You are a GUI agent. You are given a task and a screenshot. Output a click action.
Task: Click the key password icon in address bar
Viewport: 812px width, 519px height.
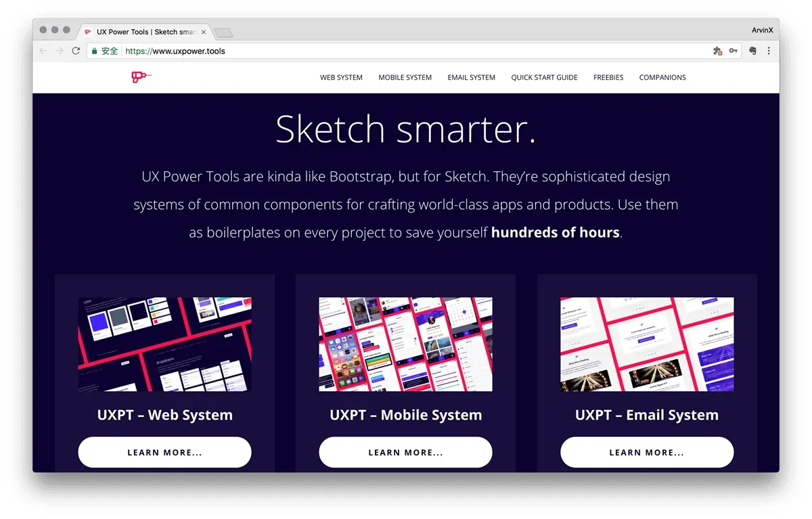pos(734,51)
